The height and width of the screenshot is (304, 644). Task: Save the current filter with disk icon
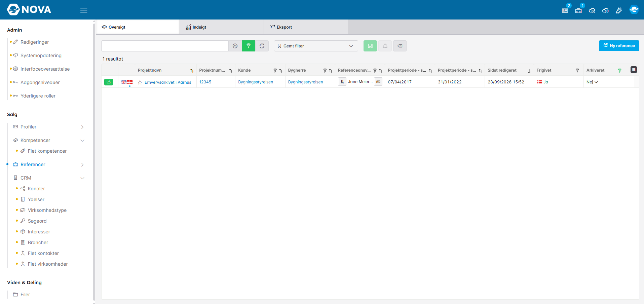[370, 46]
